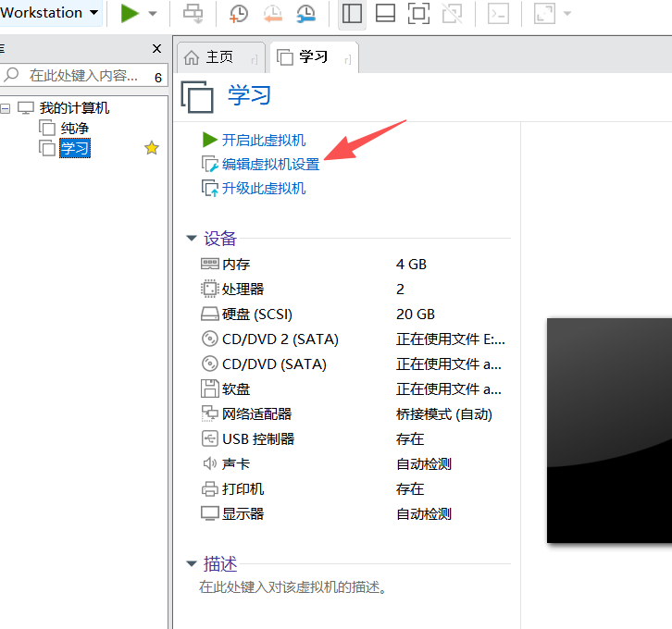Toggle the library sidebar view icon
Screen dimensions: 672x629
(352, 14)
